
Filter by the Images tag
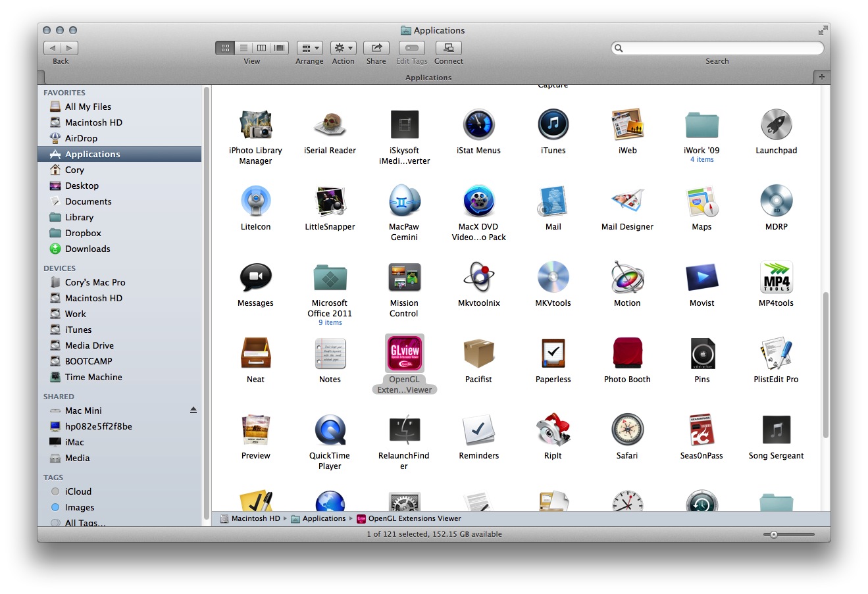(x=80, y=507)
